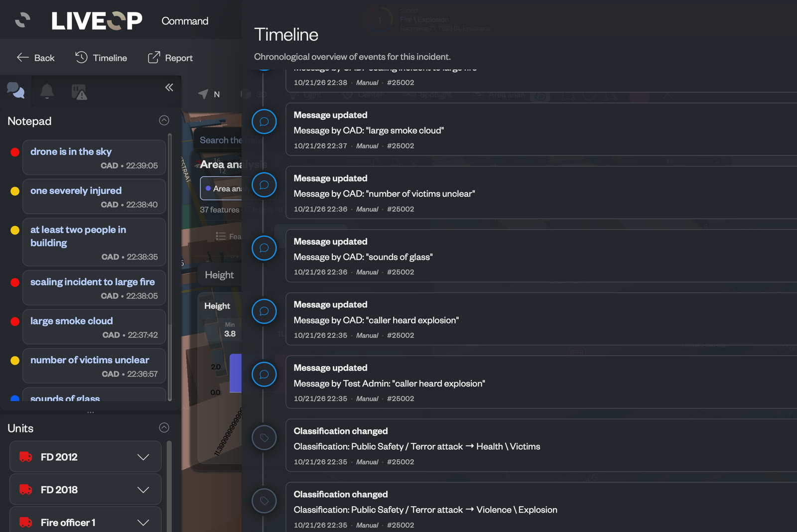Collapse the Notepad section

click(x=164, y=121)
